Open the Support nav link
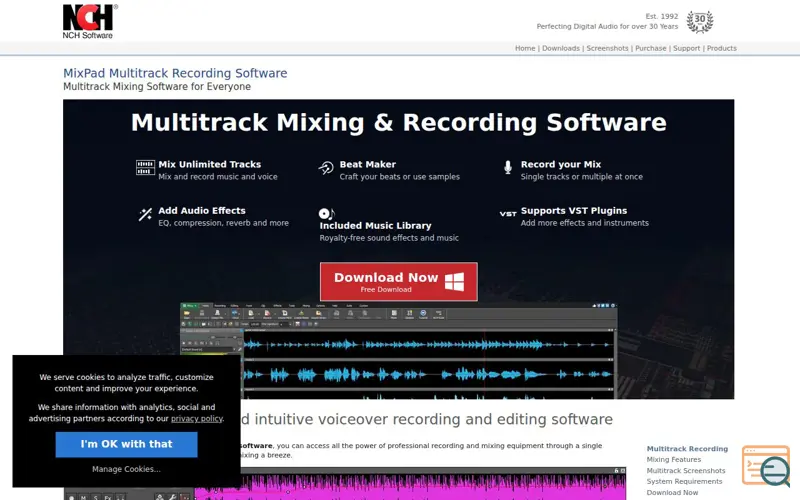 tap(686, 48)
